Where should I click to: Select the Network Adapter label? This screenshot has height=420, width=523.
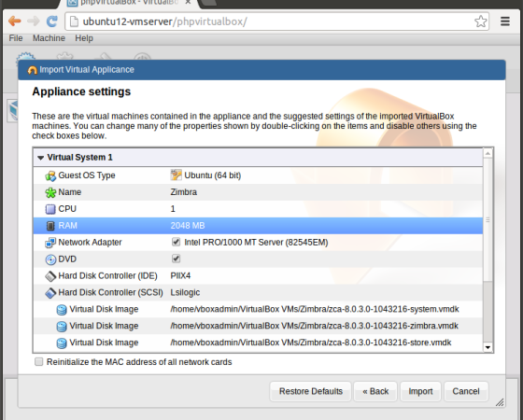point(90,243)
